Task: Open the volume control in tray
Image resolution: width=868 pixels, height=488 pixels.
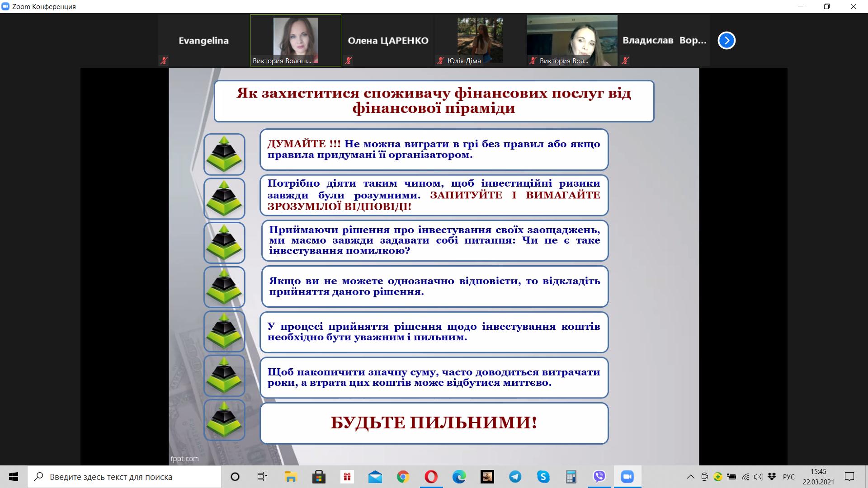Action: pos(758,477)
